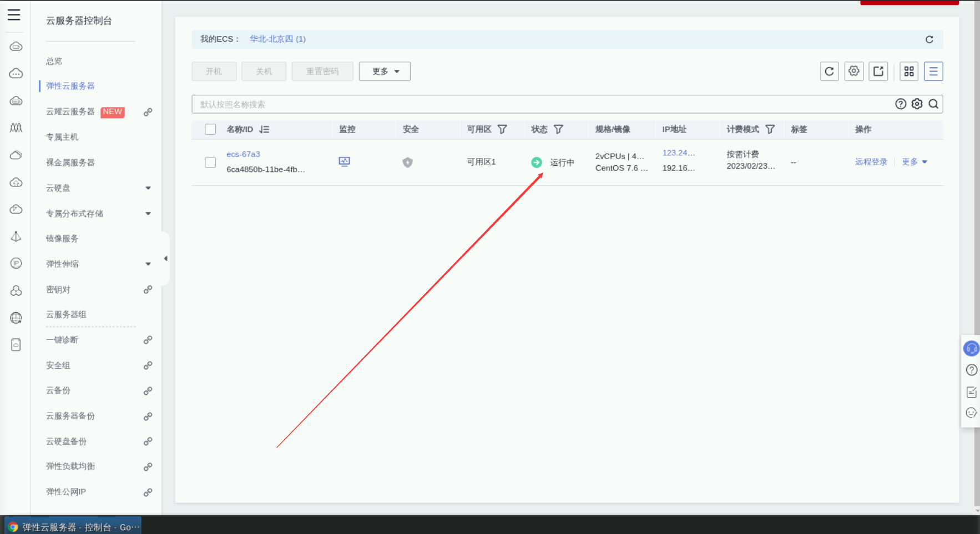Open 云备份 in sidebar
Image resolution: width=980 pixels, height=534 pixels.
coord(58,390)
